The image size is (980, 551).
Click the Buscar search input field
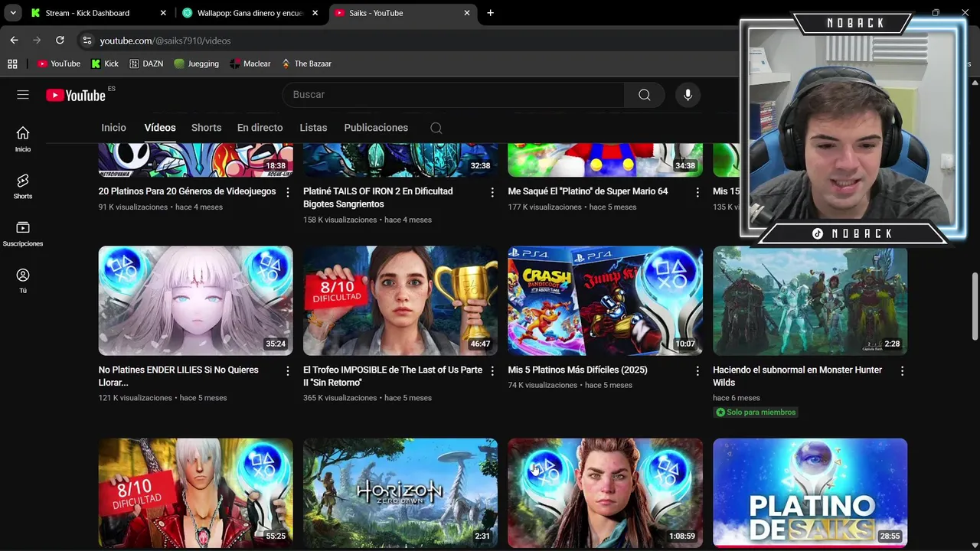tap(453, 95)
